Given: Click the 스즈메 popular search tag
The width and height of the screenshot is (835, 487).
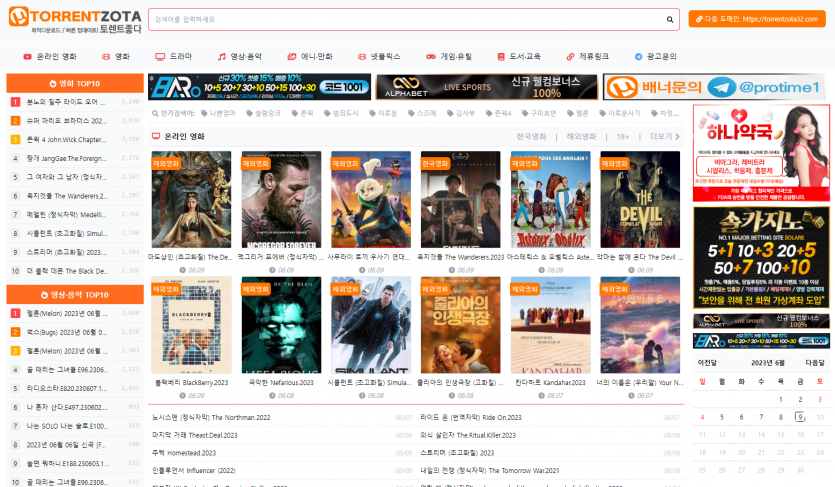Looking at the screenshot, I should click(x=422, y=113).
